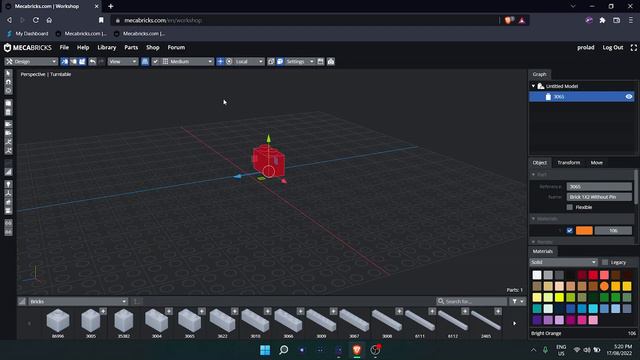Open the Library menu
Viewport: 640px width, 360px height.
point(107,48)
